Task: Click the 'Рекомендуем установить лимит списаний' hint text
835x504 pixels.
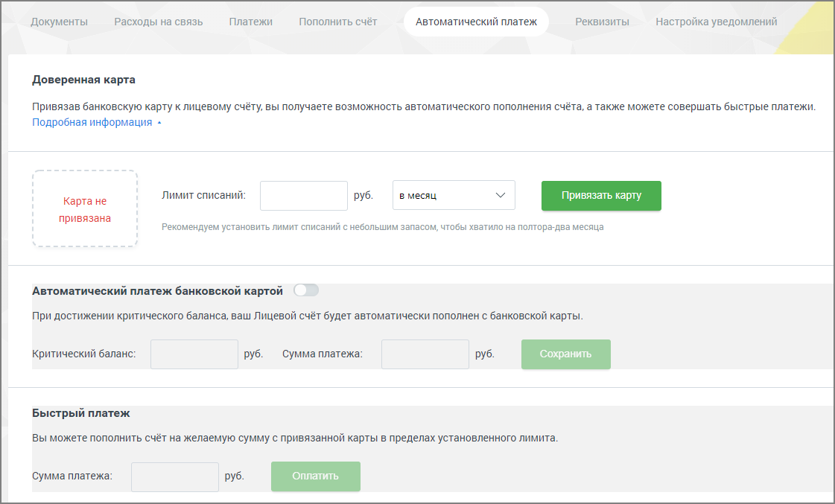Action: tap(382, 227)
